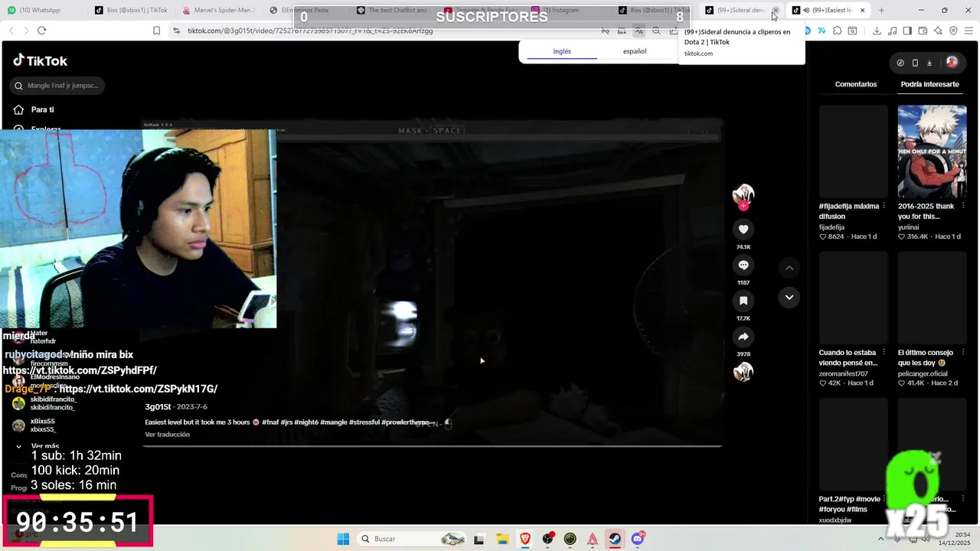
Task: Open Brave browser from the taskbar
Action: [x=525, y=539]
